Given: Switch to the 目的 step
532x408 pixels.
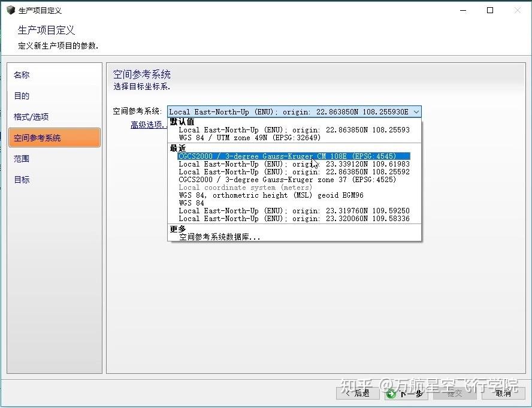Looking at the screenshot, I should point(22,96).
